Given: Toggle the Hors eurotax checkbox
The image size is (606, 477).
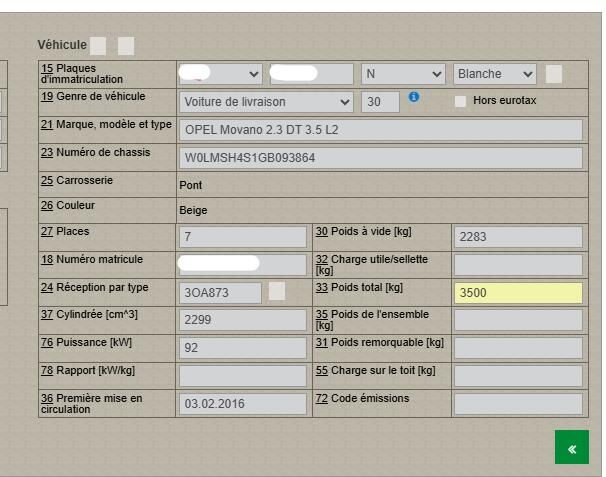Looking at the screenshot, I should tap(461, 101).
